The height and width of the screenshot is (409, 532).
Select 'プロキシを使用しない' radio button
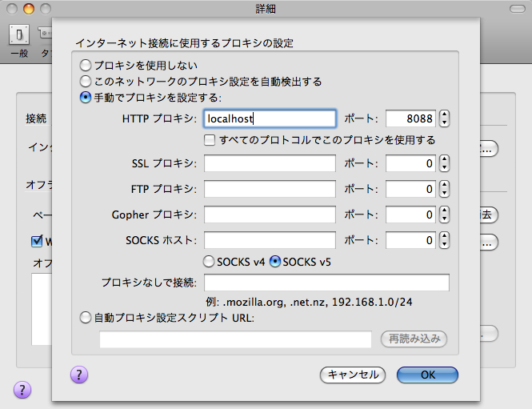tap(86, 65)
